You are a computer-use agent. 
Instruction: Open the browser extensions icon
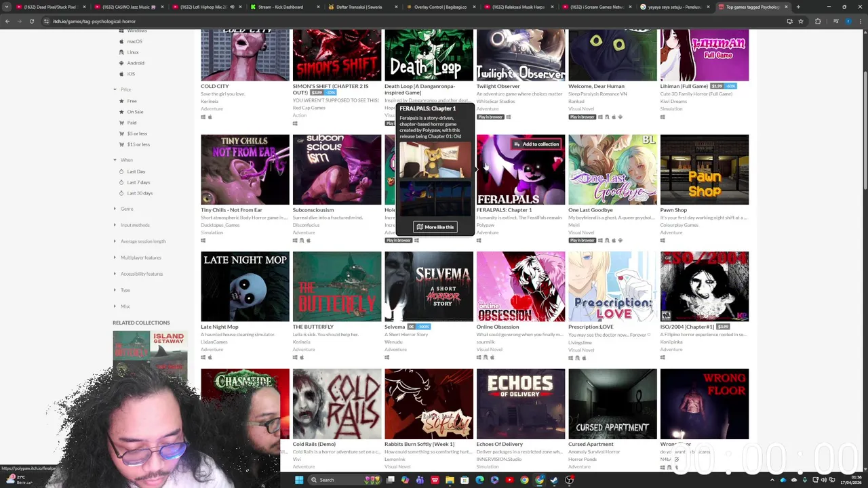818,21
